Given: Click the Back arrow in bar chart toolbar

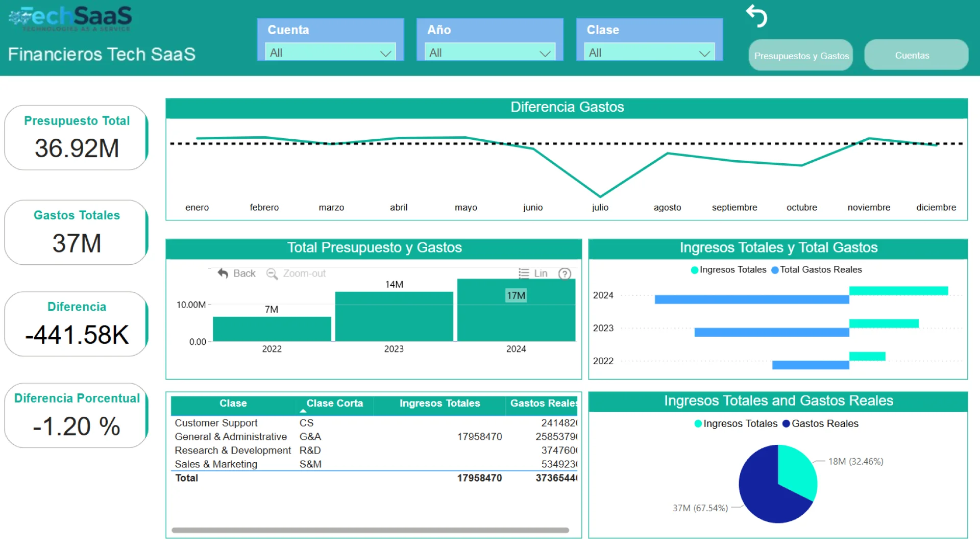Looking at the screenshot, I should tap(223, 273).
